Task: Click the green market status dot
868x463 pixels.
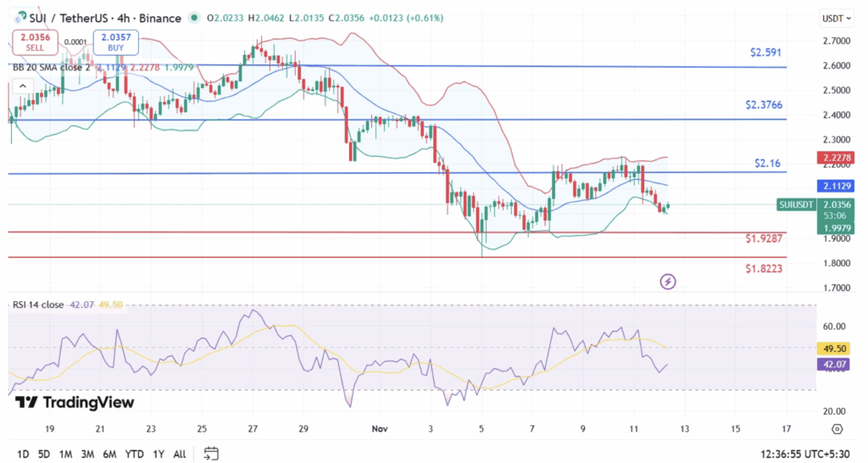Action: tap(196, 18)
